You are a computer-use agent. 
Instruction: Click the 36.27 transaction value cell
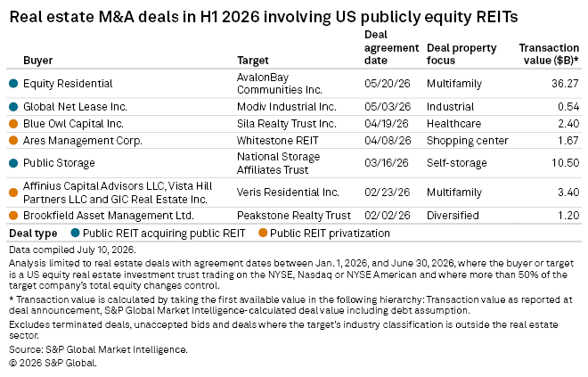[565, 84]
